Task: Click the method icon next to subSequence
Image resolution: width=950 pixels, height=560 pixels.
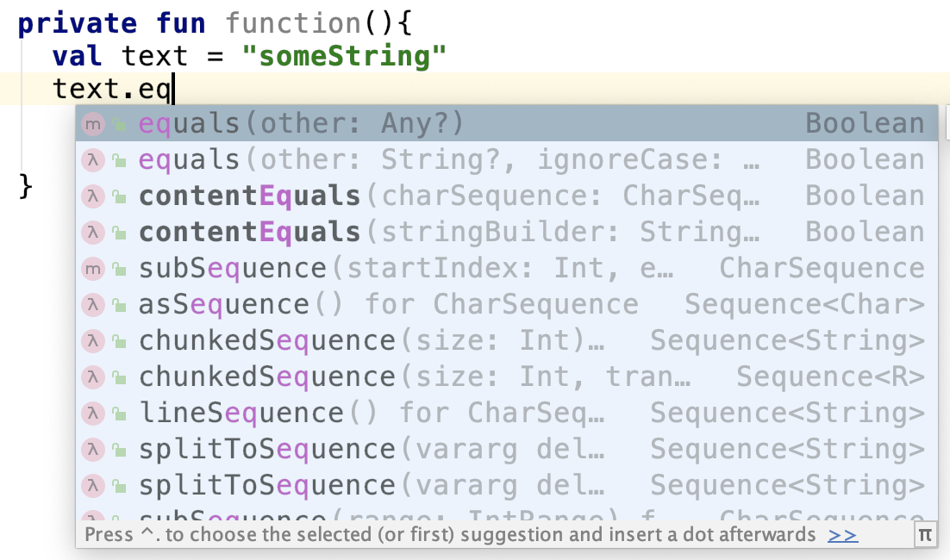Action: point(92,268)
